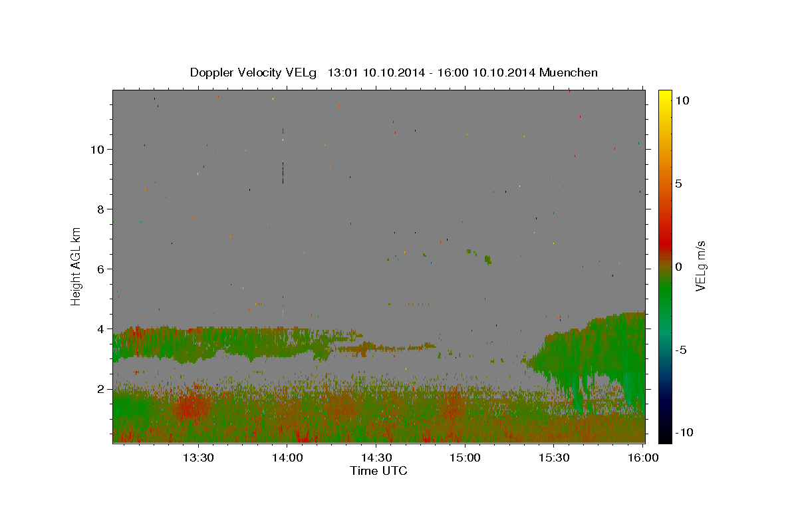This screenshot has height=532, width=798.
Task: Click the 13:30 time tick label
Action: click(198, 458)
